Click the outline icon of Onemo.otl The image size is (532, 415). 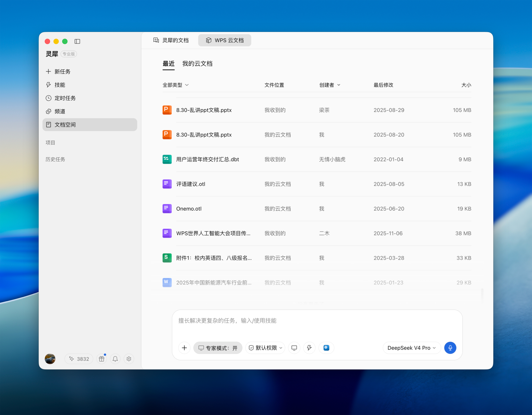pos(167,209)
